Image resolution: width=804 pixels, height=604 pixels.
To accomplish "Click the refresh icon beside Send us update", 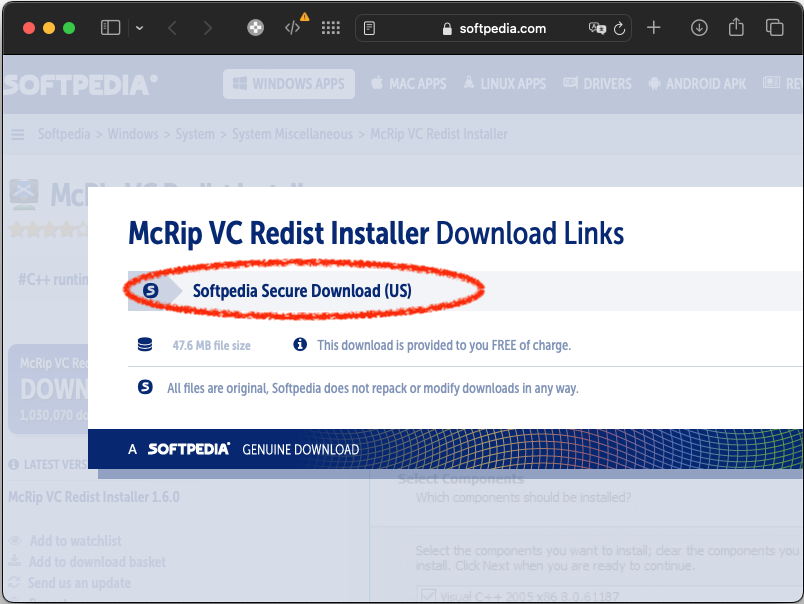I will pos(14,582).
